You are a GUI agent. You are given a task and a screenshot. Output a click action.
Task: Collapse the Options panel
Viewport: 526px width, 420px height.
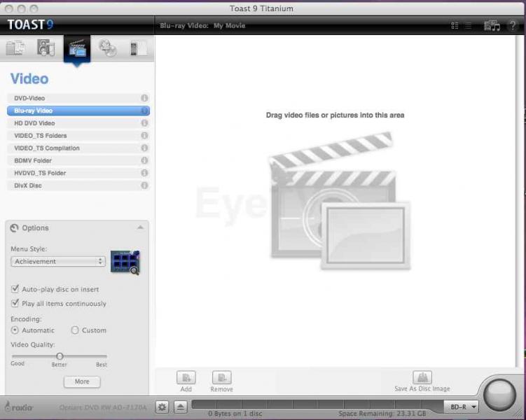140,227
